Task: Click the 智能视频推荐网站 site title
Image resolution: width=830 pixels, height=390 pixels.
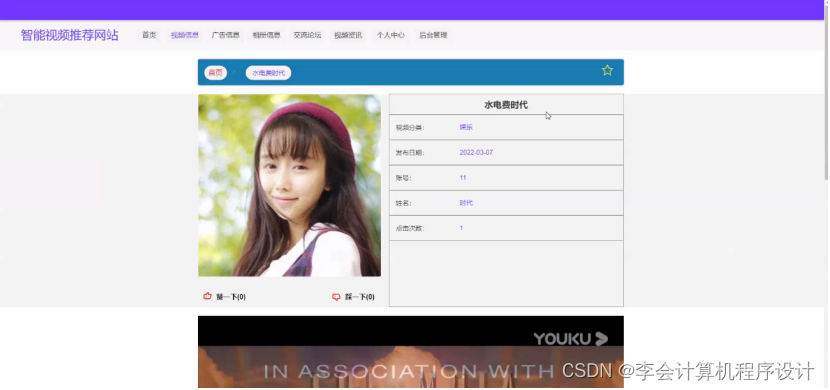Action: [69, 35]
